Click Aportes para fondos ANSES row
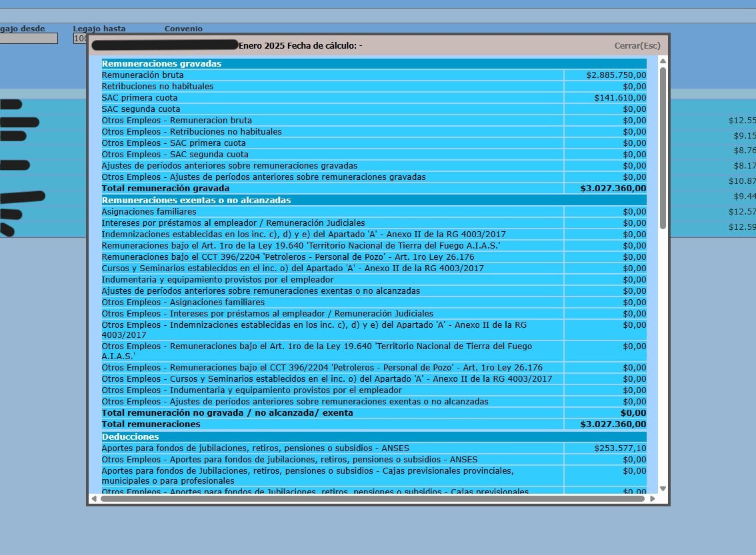756x555 pixels. (x=373, y=448)
